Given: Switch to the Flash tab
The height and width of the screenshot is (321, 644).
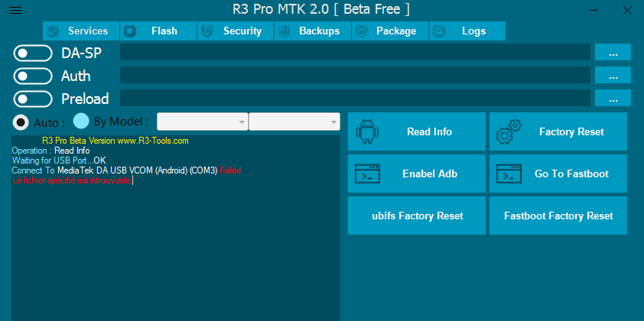Looking at the screenshot, I should [x=158, y=31].
